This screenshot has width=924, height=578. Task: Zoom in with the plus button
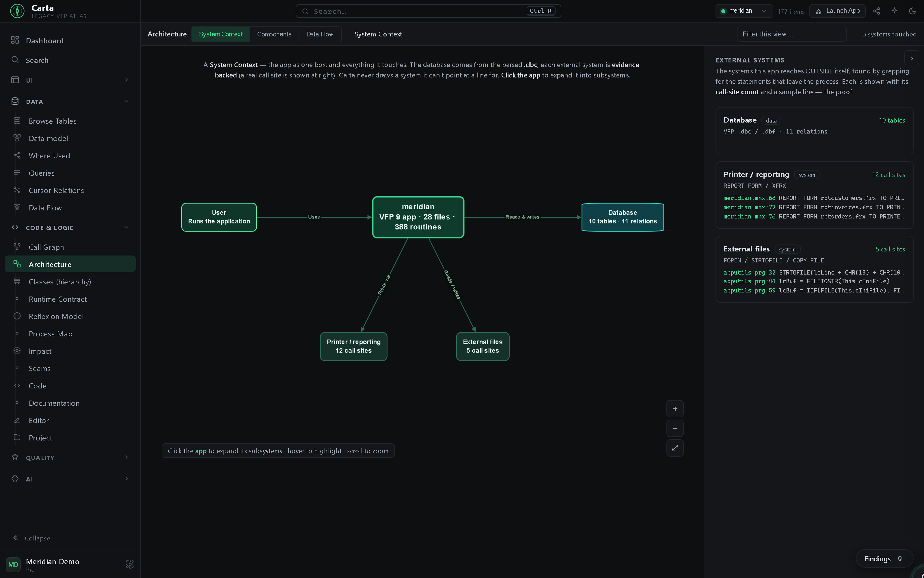click(x=675, y=409)
